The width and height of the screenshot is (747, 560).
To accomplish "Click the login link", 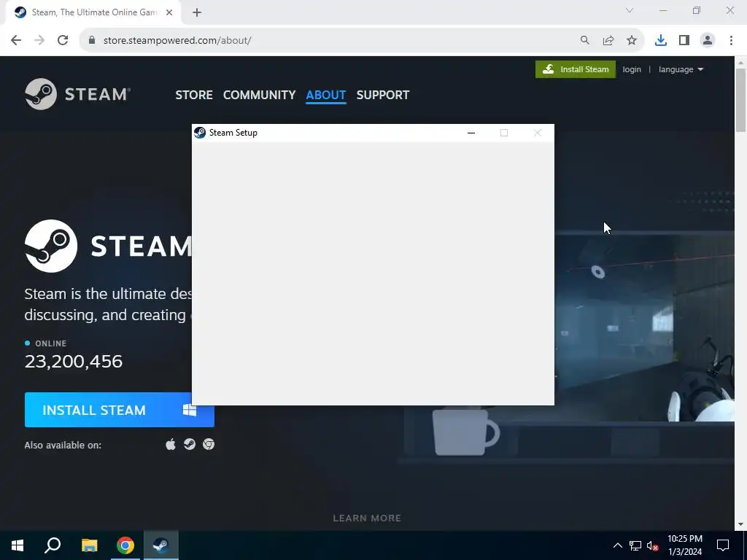I will pyautogui.click(x=632, y=69).
